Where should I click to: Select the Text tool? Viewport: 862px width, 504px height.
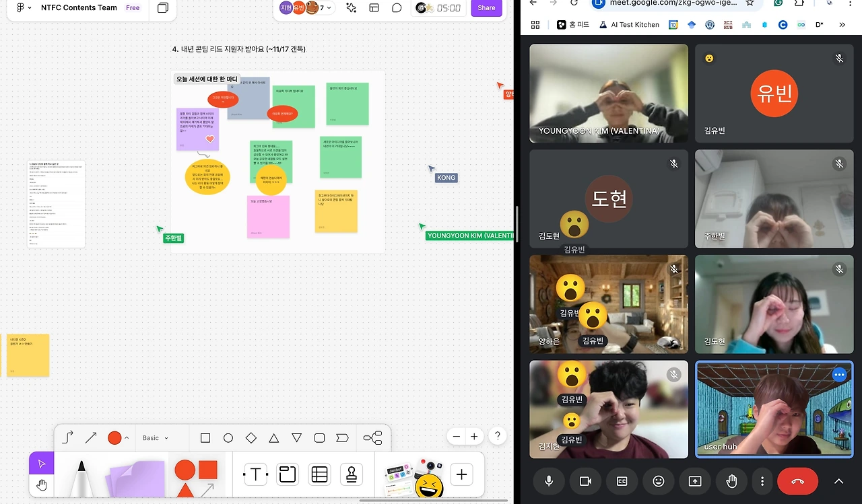[x=255, y=474]
